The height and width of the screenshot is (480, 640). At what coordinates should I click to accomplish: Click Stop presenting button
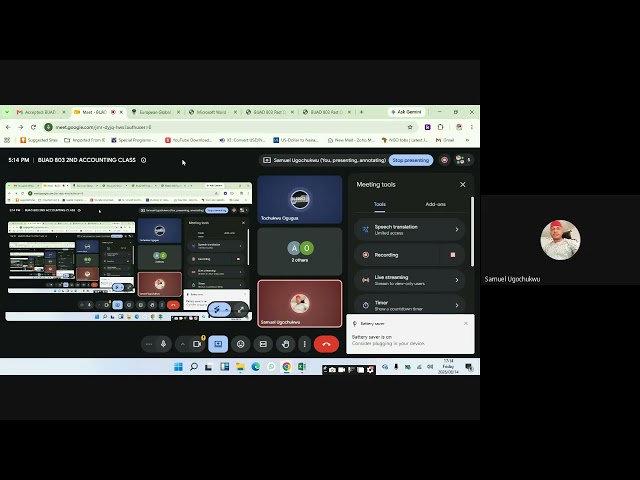(411, 160)
